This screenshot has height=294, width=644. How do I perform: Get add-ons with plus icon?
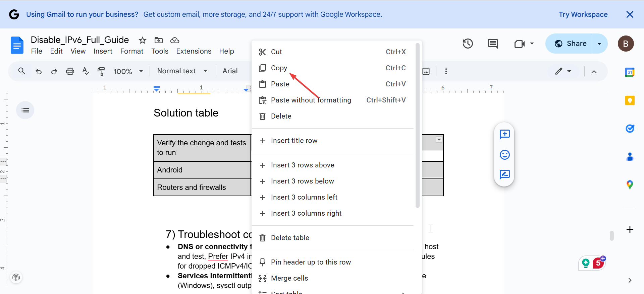[x=630, y=229]
